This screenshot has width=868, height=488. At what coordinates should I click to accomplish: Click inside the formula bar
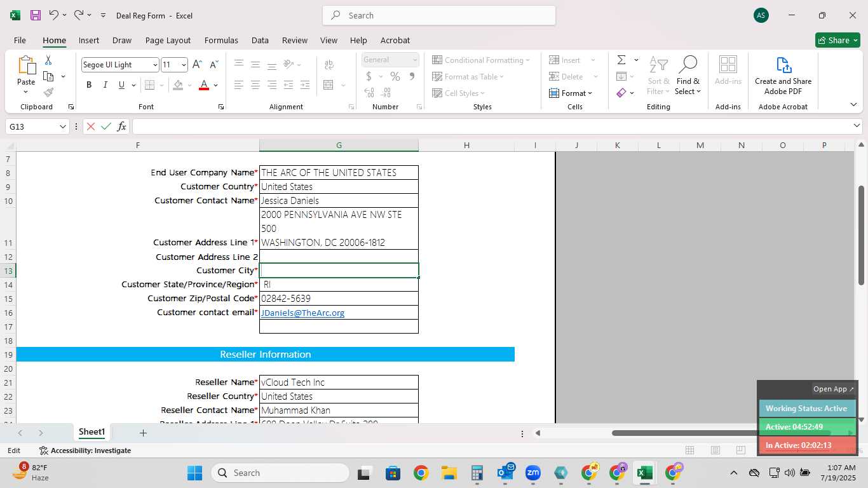point(492,126)
